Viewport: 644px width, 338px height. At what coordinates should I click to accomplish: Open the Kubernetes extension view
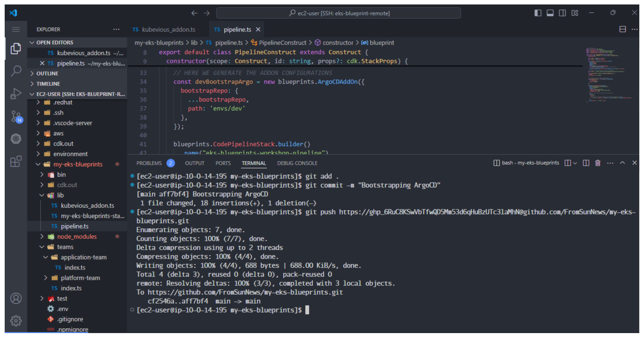[16, 139]
